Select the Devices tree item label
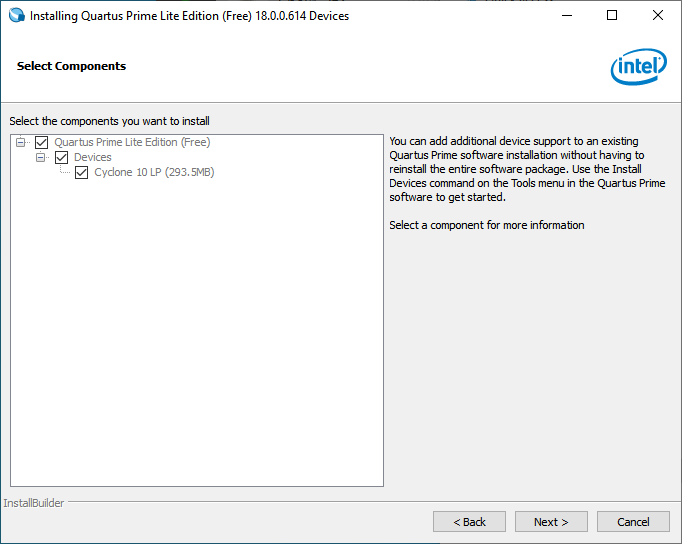 coord(93,157)
